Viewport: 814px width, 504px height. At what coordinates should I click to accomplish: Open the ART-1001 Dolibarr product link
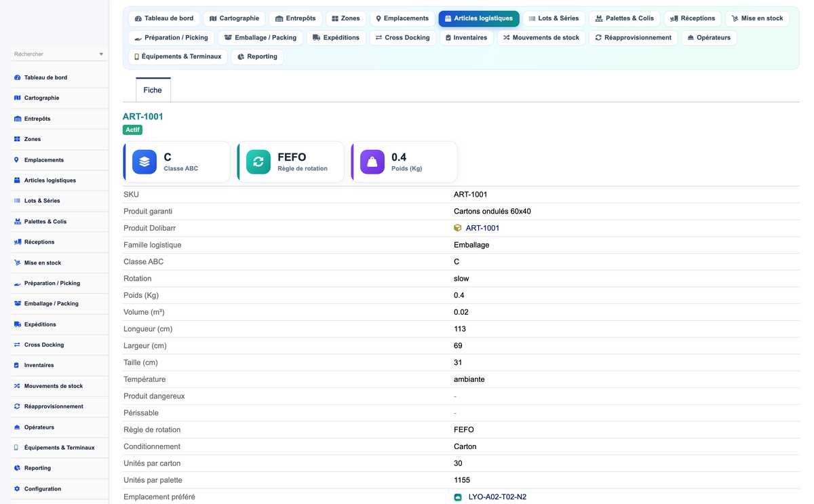tap(482, 228)
